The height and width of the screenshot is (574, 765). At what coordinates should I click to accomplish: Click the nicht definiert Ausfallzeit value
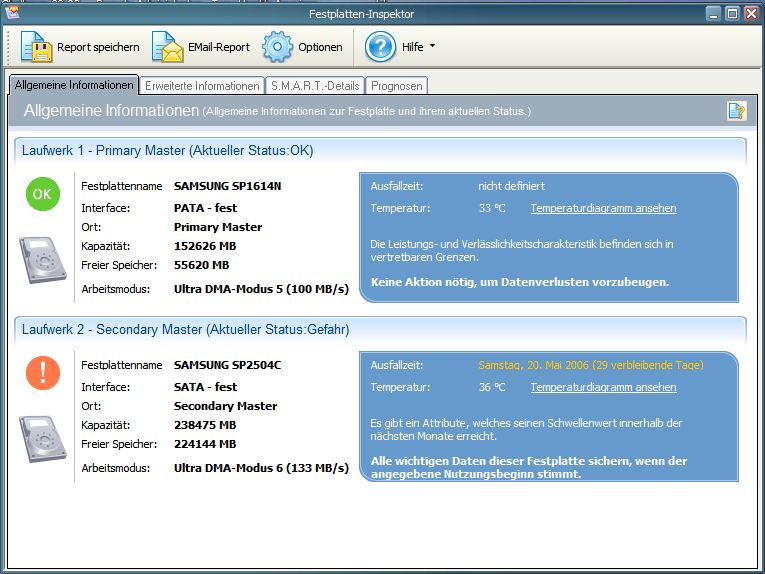coord(511,186)
